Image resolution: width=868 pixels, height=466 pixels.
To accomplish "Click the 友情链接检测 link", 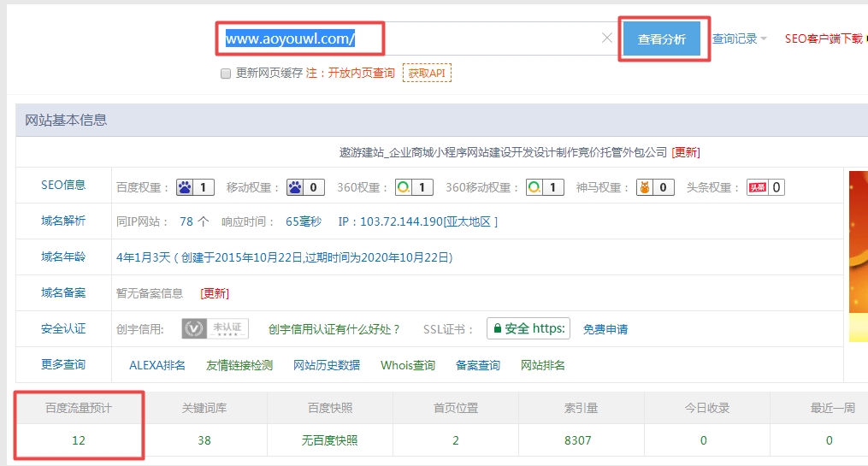I will [239, 365].
